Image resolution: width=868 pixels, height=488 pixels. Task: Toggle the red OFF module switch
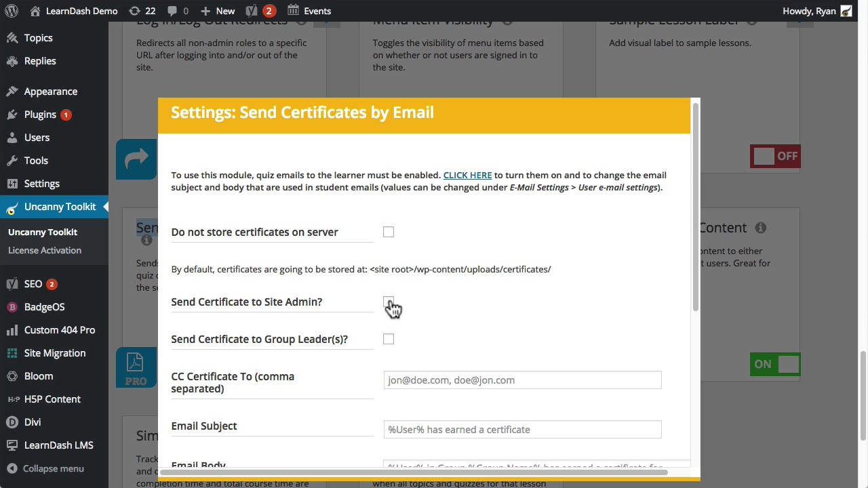pyautogui.click(x=775, y=157)
